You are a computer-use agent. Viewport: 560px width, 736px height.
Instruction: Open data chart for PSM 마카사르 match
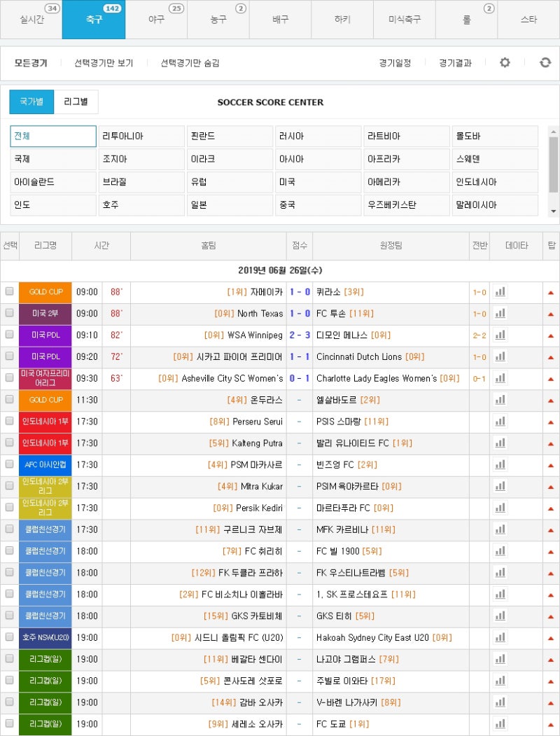(500, 465)
